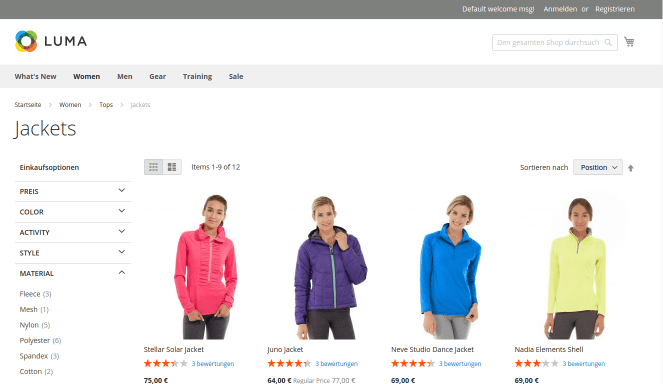The height and width of the screenshot is (384, 663).
Task: Open the Position sort dropdown
Action: point(597,167)
